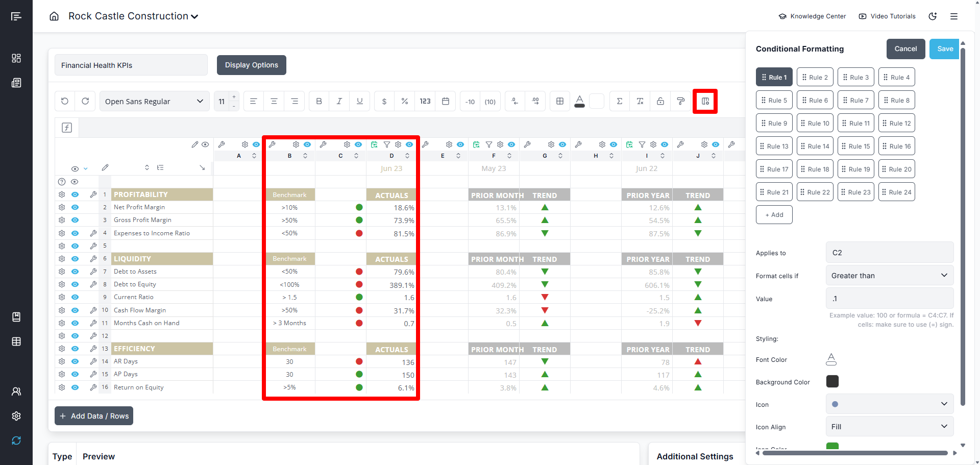
Task: Expand the Format cells if dropdown
Action: tap(889, 276)
